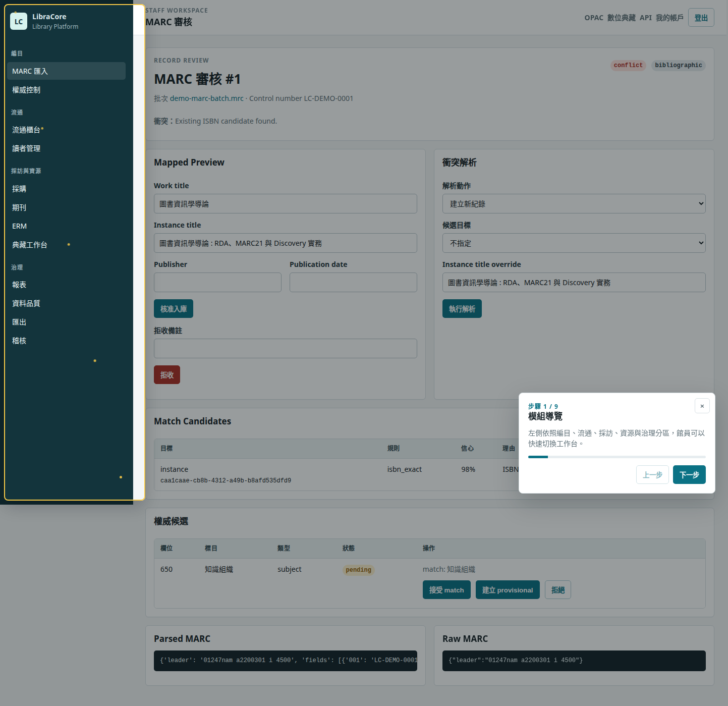
Task: Open the 解析動作 dropdown
Action: [574, 204]
